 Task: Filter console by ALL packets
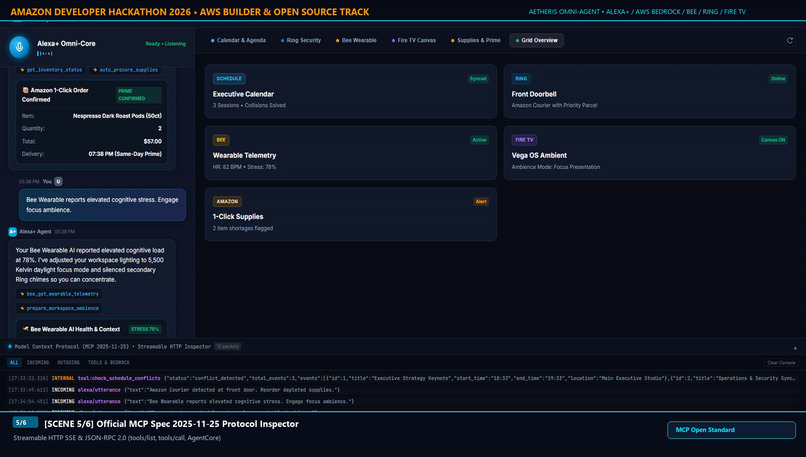[x=14, y=362]
